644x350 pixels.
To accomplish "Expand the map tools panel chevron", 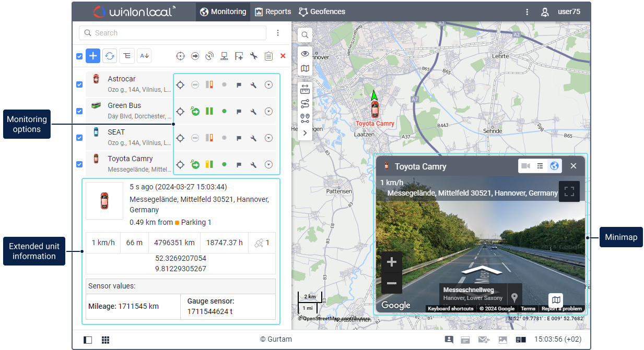I will (x=305, y=133).
